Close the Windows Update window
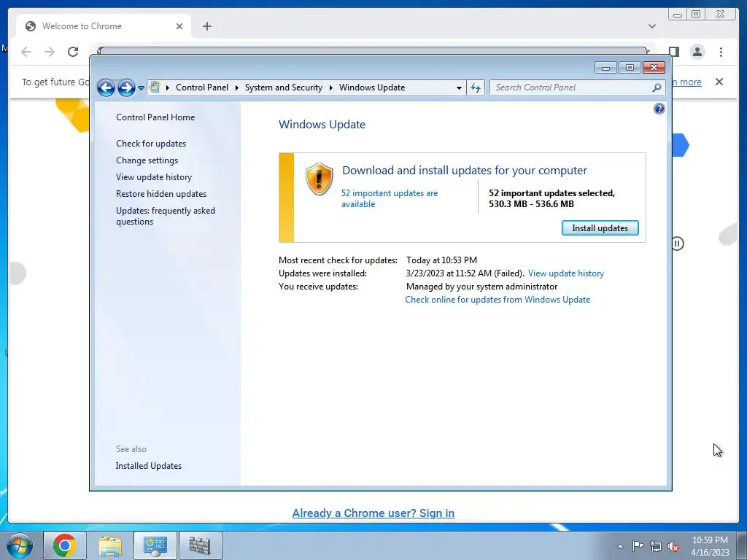The height and width of the screenshot is (560, 747). tap(654, 68)
